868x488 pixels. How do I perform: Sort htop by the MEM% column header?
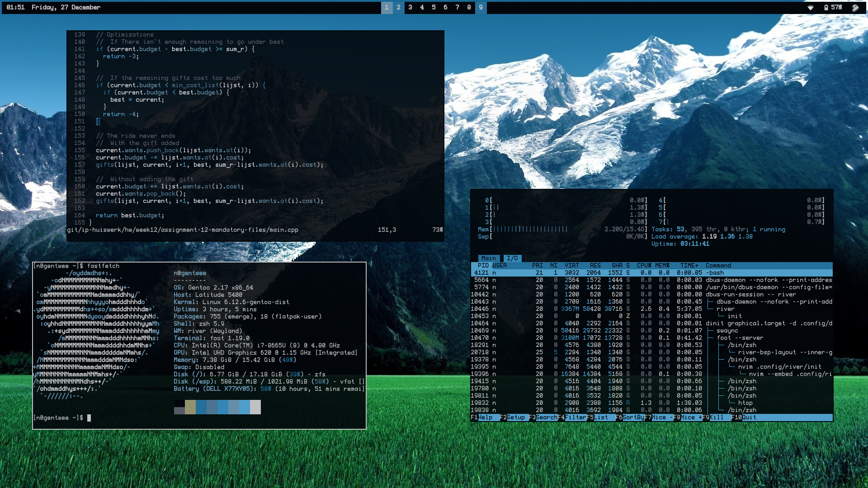pyautogui.click(x=662, y=266)
